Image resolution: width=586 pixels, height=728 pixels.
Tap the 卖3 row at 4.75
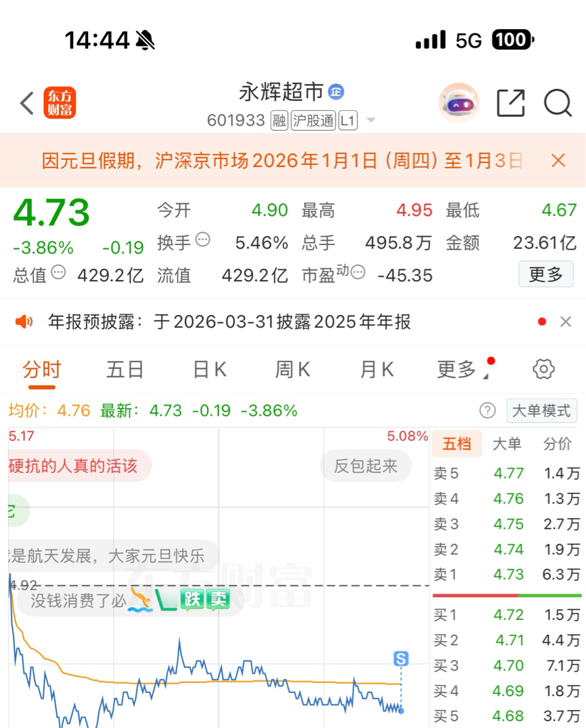[506, 524]
